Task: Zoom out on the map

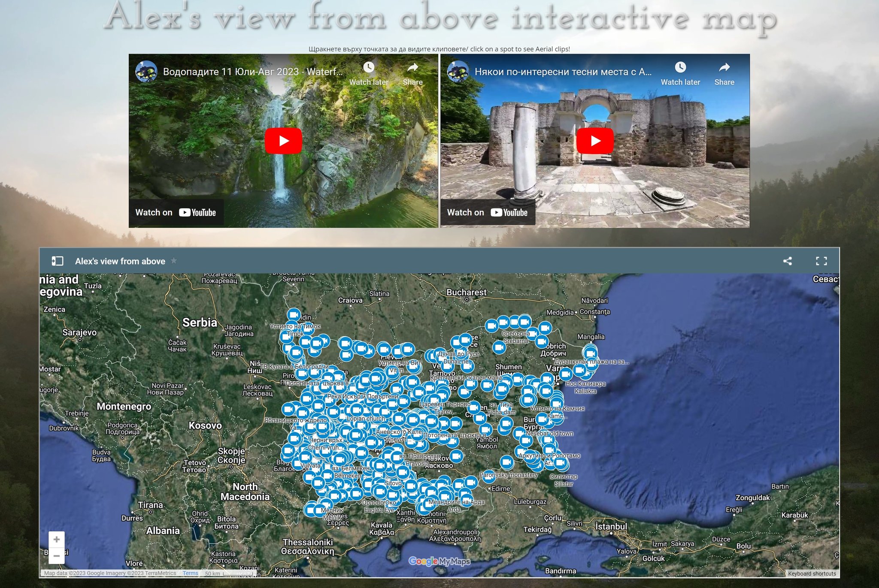Action: tap(57, 556)
